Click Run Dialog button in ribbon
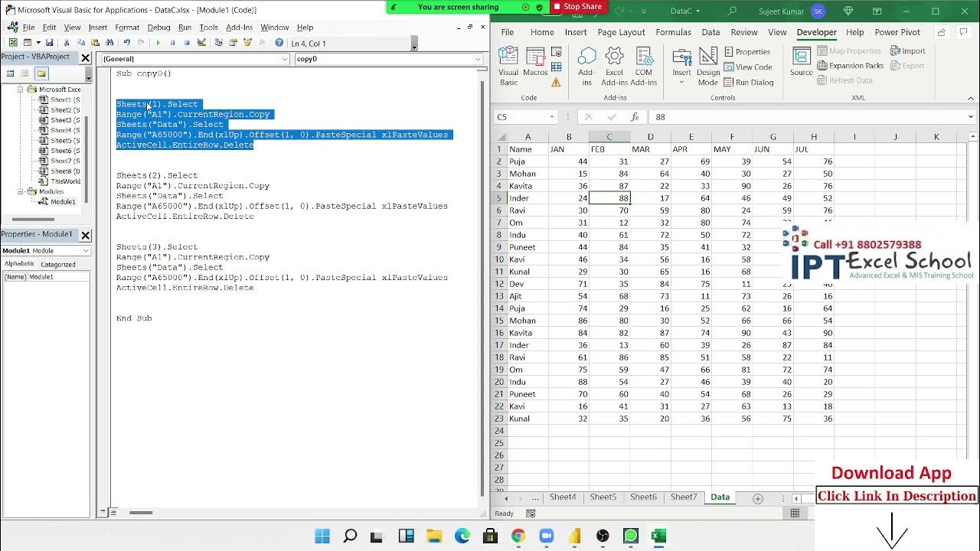Screen dimensions: 980x551 pos(748,82)
